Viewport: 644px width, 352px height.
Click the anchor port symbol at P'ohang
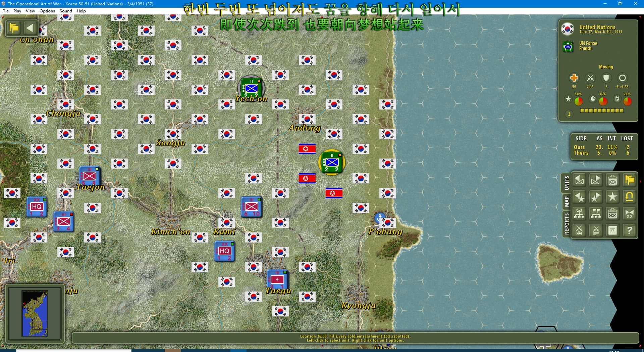tap(380, 218)
